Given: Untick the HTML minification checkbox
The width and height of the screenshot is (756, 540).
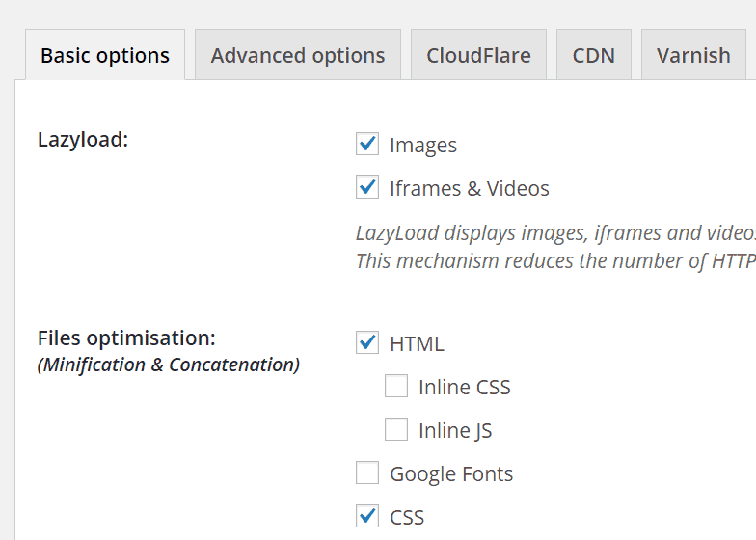Looking at the screenshot, I should 367,342.
